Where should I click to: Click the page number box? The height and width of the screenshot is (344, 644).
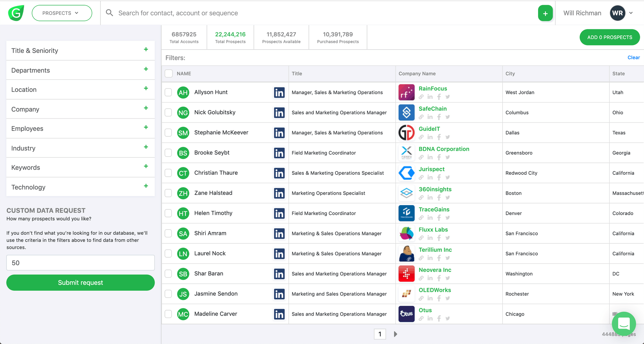(x=380, y=334)
